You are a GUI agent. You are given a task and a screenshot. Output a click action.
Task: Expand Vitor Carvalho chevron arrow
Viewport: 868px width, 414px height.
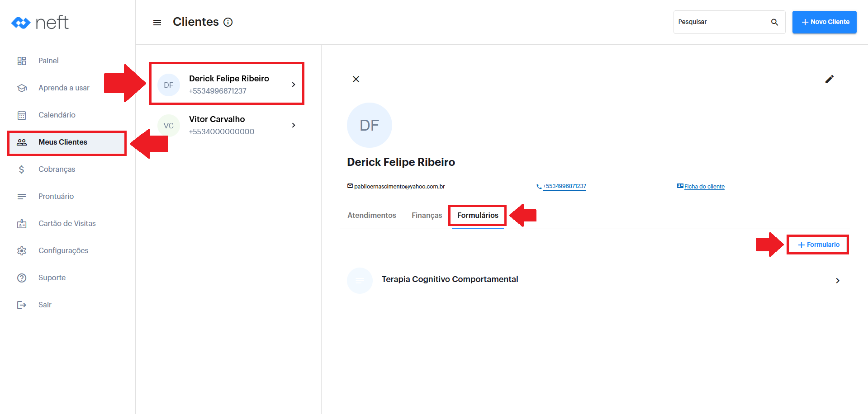(x=294, y=125)
